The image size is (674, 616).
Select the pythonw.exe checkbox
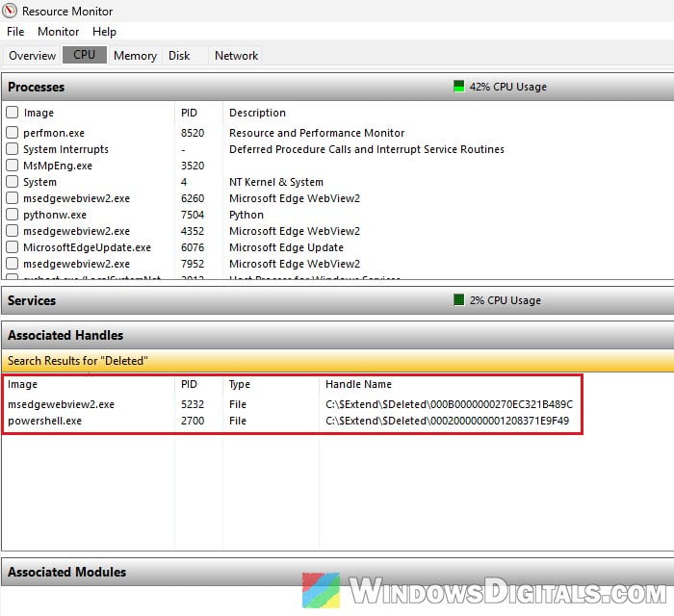point(12,215)
